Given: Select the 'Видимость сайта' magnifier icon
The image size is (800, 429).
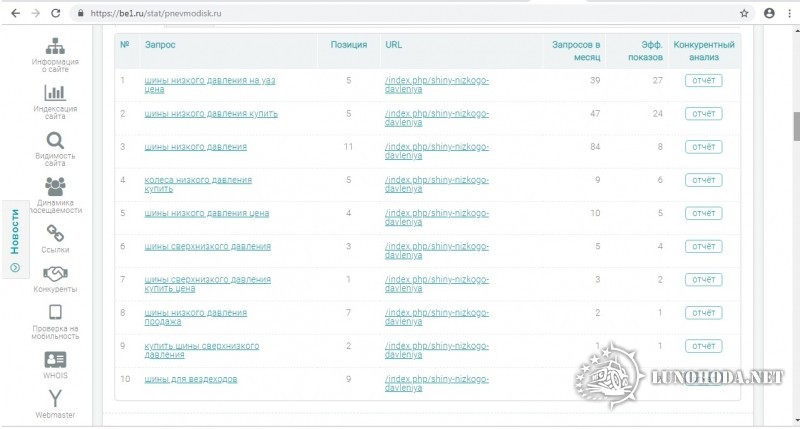Looking at the screenshot, I should click(55, 140).
